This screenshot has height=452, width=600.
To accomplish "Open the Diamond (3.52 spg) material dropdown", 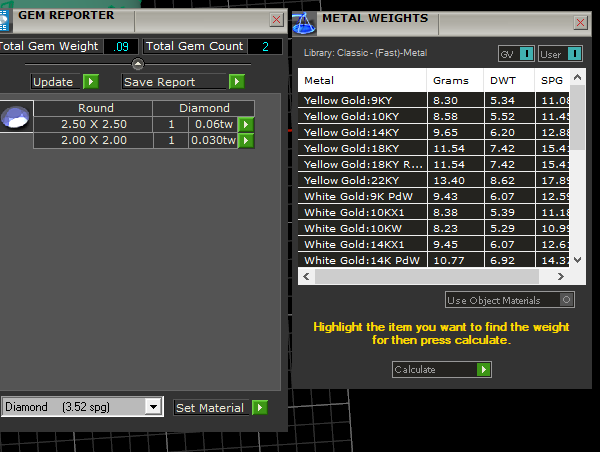I will point(152,407).
